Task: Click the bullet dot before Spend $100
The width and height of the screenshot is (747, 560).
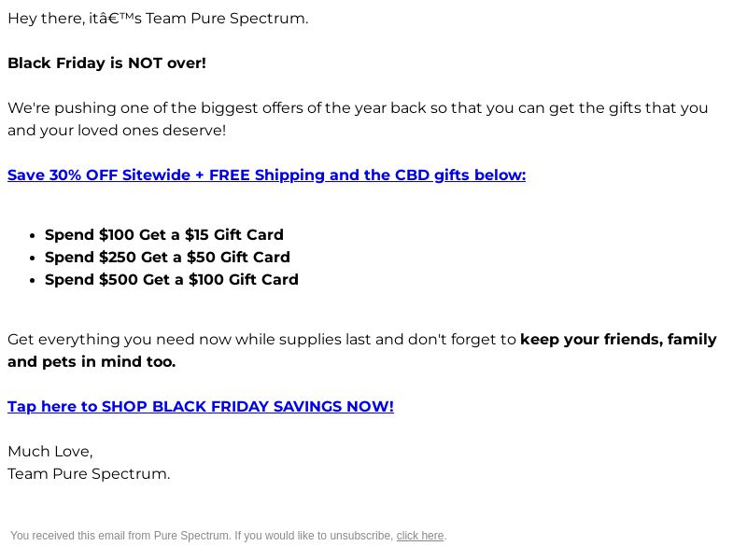Action: pos(32,235)
